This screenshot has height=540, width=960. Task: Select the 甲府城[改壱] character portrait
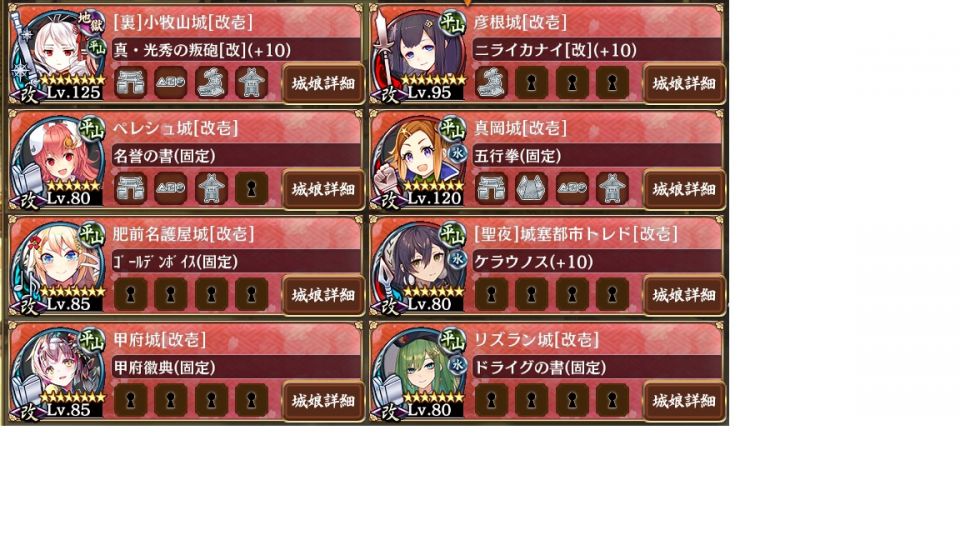(x=60, y=372)
